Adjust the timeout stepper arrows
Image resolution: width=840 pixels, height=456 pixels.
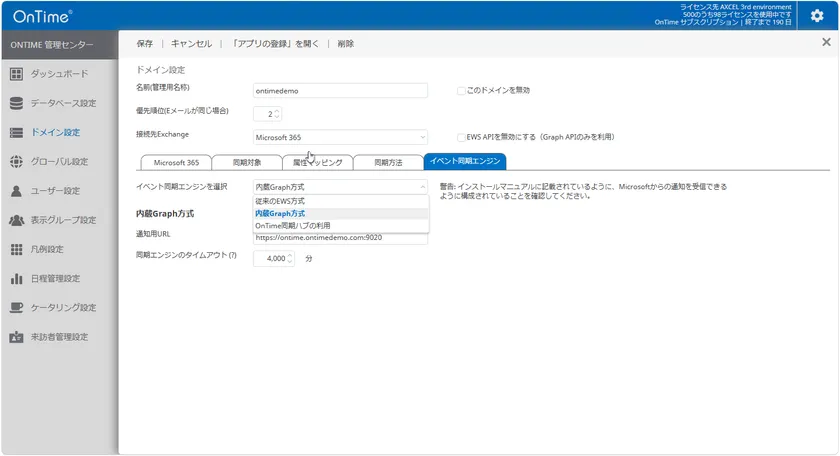click(290, 258)
